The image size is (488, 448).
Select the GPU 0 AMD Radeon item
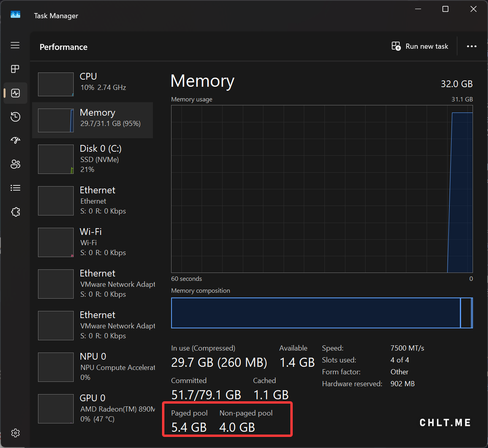[x=92, y=408]
